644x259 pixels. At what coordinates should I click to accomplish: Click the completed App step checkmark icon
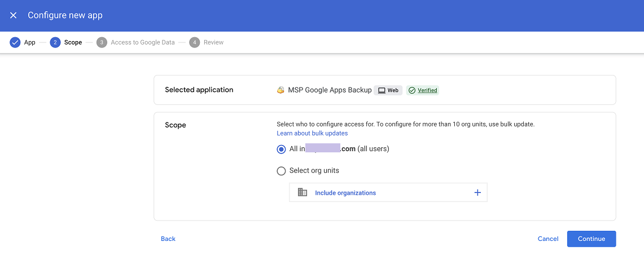pos(15,42)
